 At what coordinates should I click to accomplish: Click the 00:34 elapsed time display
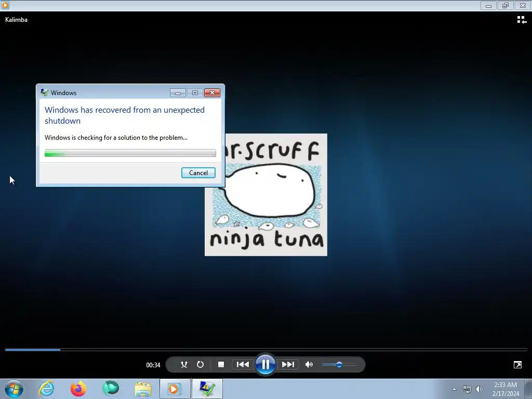[153, 365]
